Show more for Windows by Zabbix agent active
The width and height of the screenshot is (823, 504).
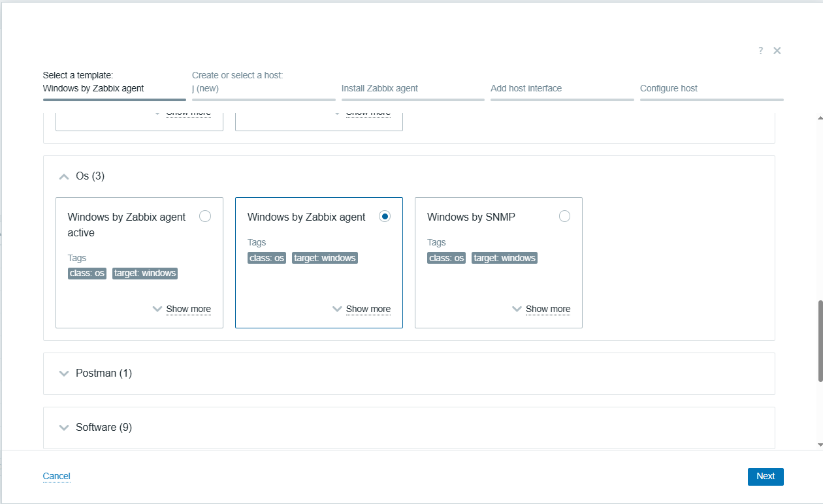pyautogui.click(x=188, y=309)
